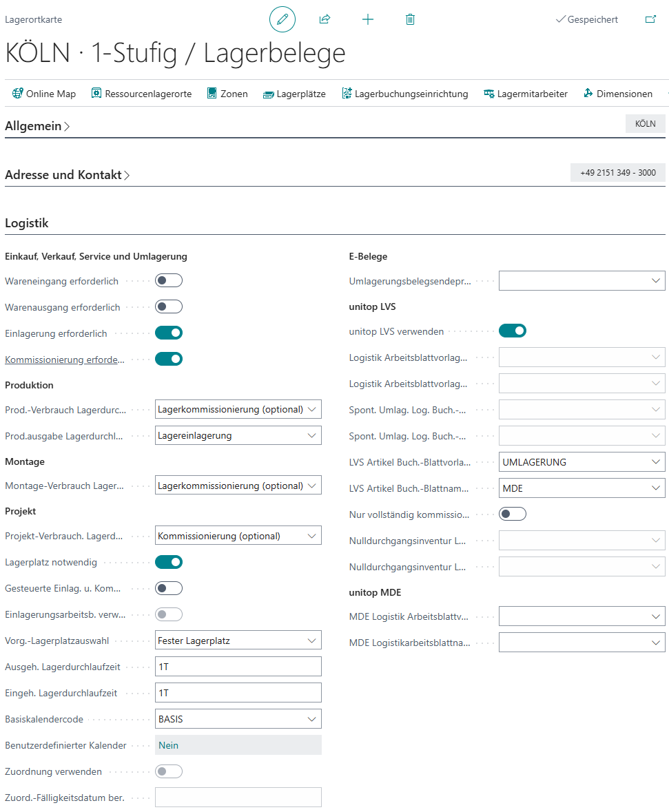Open Lagermitarbeiter menu item
Viewport: 669px width, 812px height.
[526, 94]
